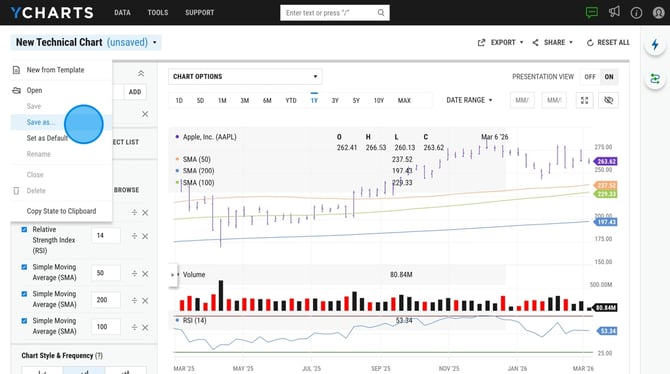Click the Reset All circular arrow icon
This screenshot has width=670, height=374.
click(590, 43)
